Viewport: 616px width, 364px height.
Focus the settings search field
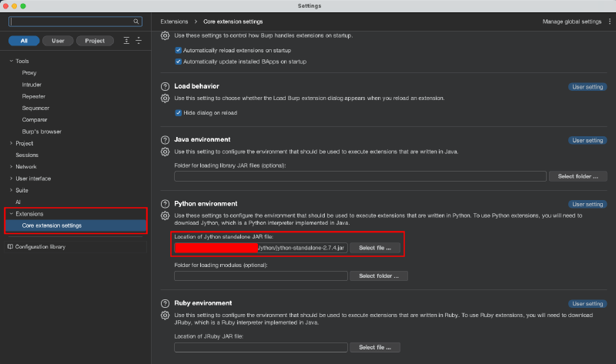(x=74, y=22)
